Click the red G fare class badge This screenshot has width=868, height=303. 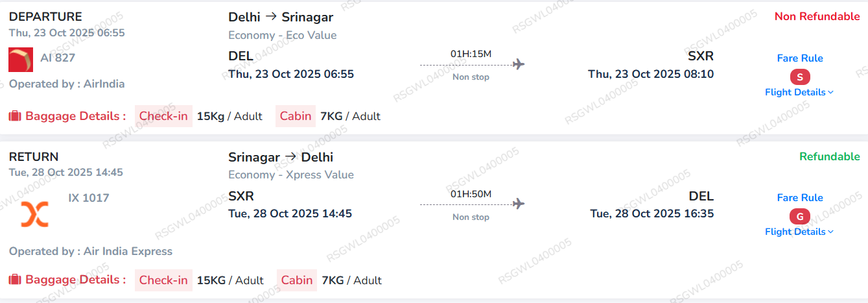pos(800,217)
